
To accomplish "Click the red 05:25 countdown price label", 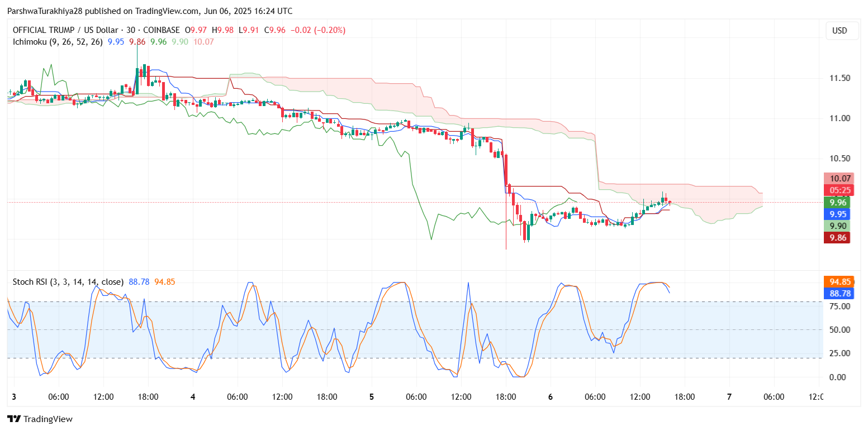I will point(839,190).
